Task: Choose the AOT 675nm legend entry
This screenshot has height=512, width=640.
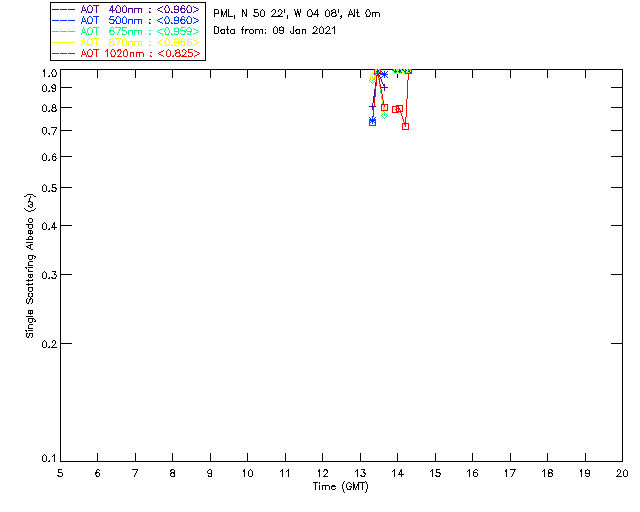Action: (x=127, y=31)
